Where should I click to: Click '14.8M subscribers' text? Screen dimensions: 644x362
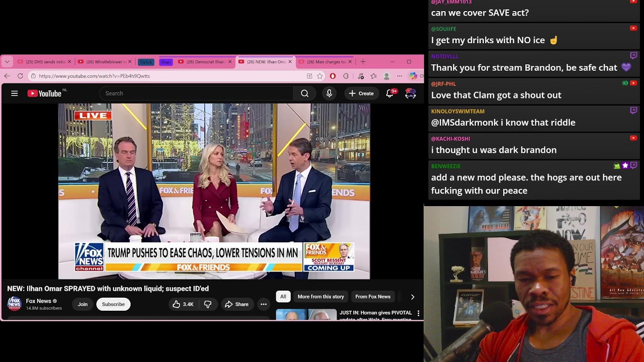click(x=44, y=308)
